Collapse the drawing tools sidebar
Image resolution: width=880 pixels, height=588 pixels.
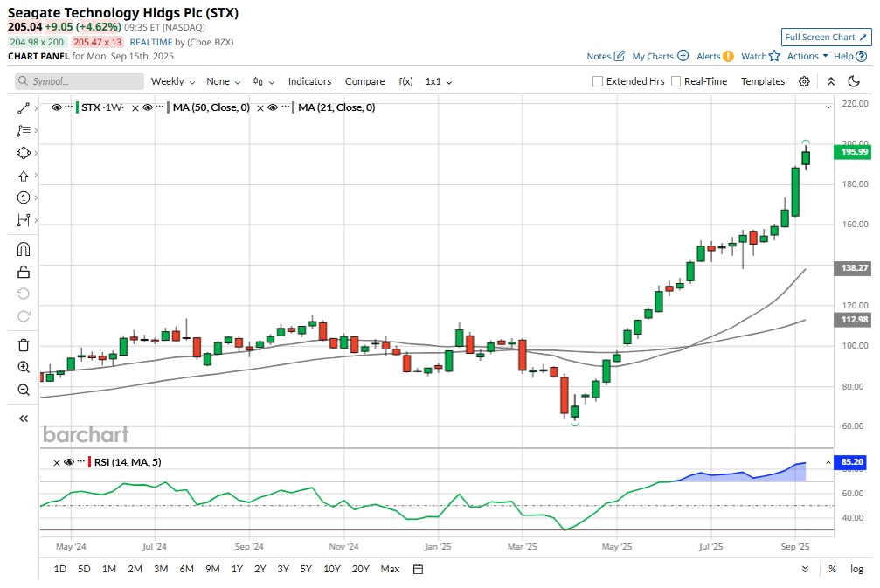24,419
